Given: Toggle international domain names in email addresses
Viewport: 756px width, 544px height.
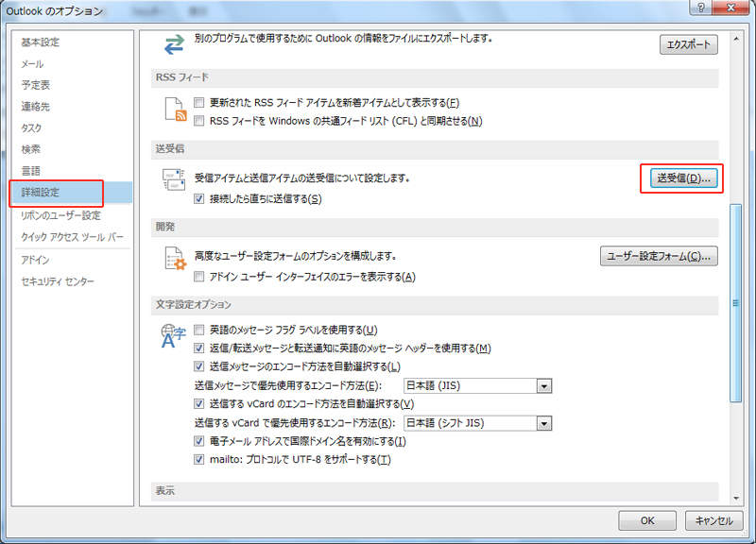Looking at the screenshot, I should tap(199, 441).
